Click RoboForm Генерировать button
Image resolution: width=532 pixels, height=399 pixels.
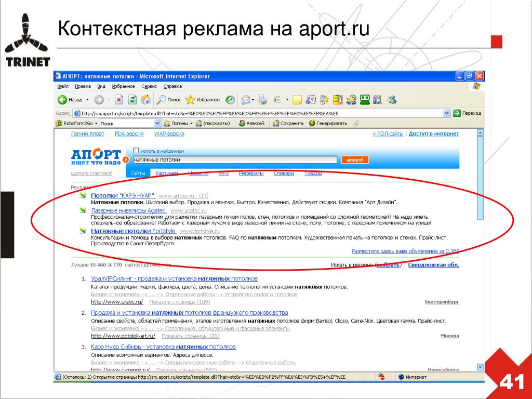click(x=328, y=124)
